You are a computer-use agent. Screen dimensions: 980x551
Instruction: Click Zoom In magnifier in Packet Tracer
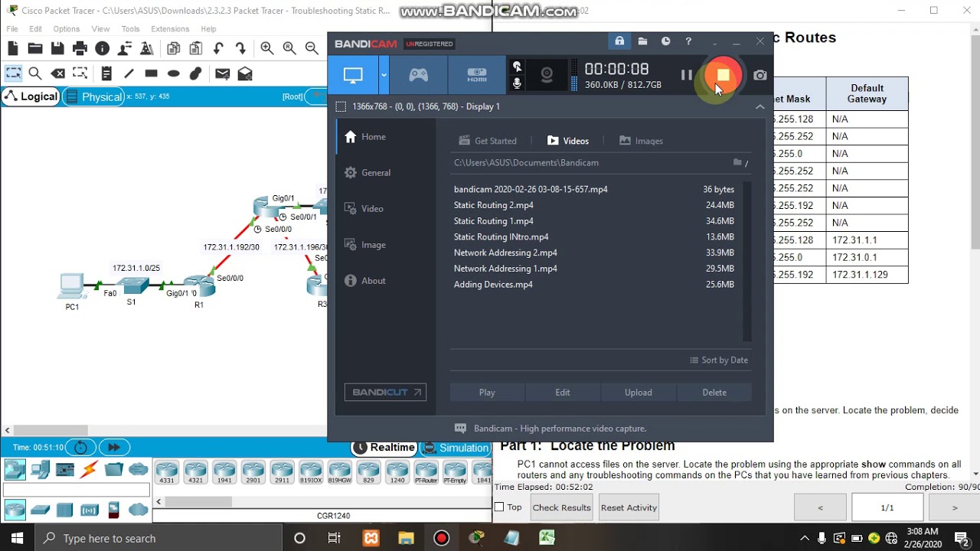[267, 48]
